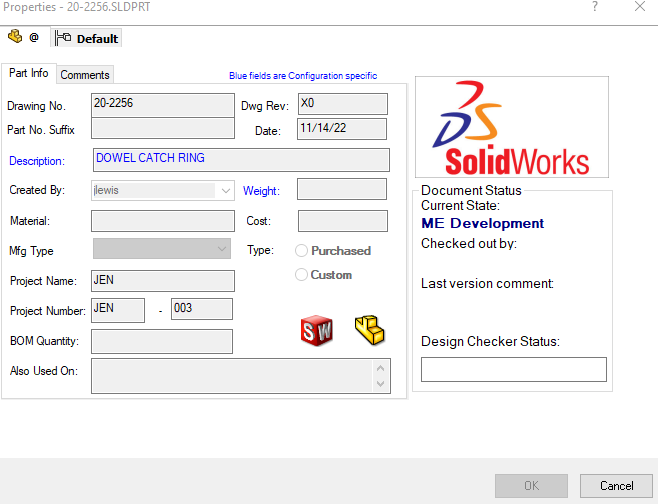Viewport: 658px width, 504px height.
Task: Click the Drawing No. field with 20-2256
Action: pos(163,105)
